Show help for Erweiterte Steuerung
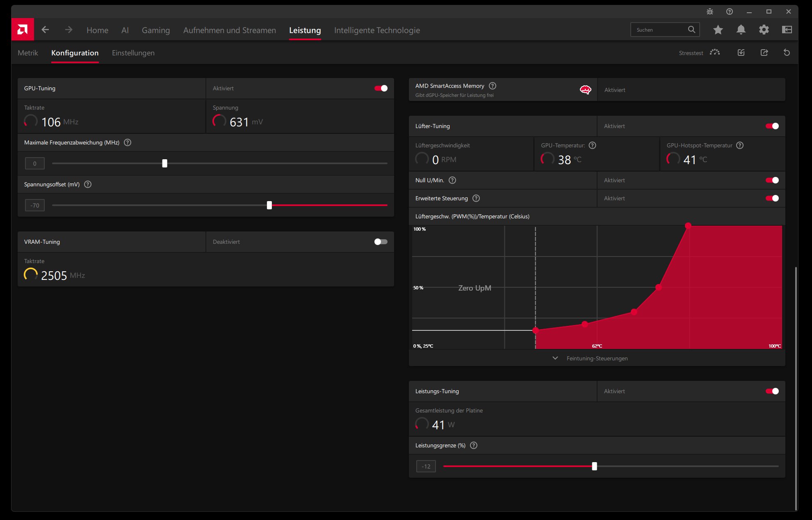 [x=476, y=198]
